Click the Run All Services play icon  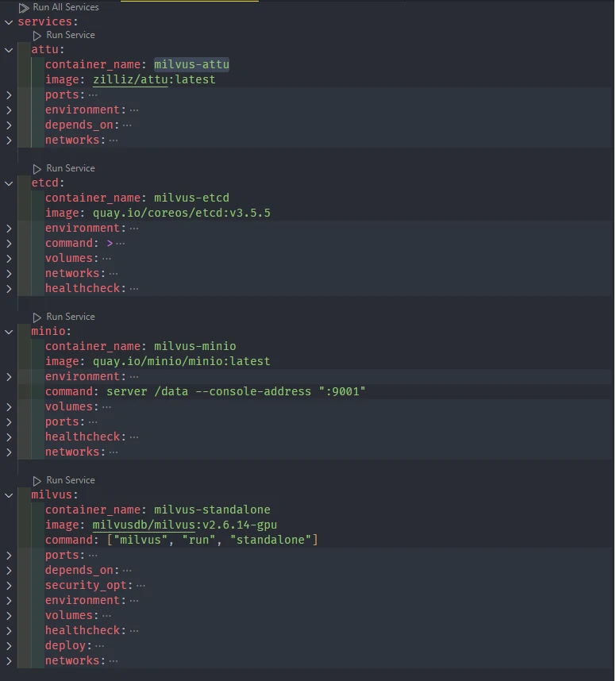(24, 7)
